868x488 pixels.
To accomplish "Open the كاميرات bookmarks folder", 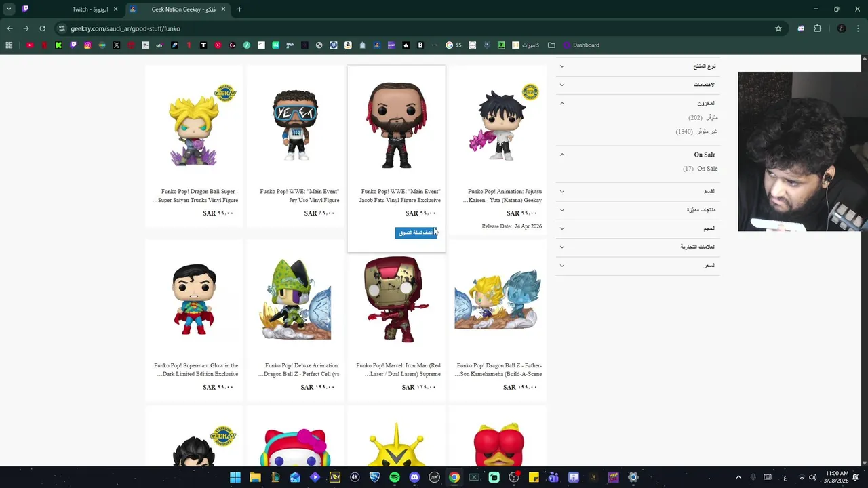I will tap(526, 45).
